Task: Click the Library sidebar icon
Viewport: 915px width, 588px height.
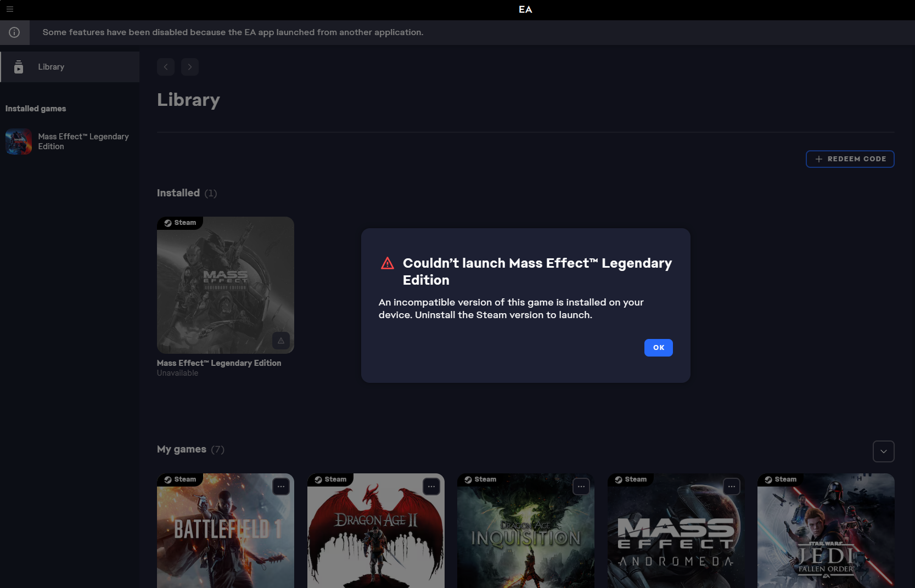Action: 19,67
